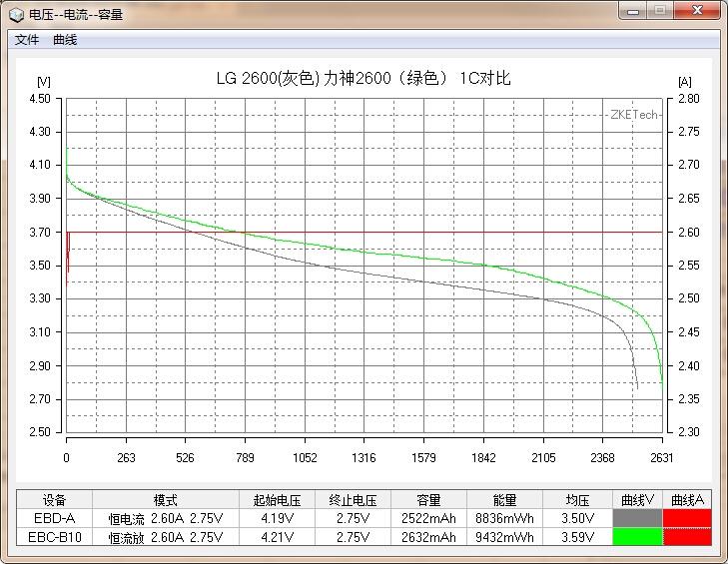Select the EBC-B10 device row

tap(54, 537)
